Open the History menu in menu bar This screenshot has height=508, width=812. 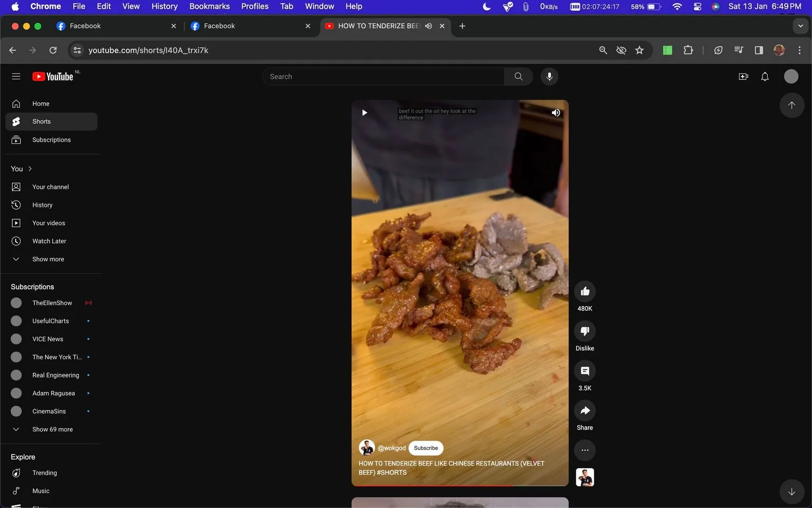click(x=164, y=6)
